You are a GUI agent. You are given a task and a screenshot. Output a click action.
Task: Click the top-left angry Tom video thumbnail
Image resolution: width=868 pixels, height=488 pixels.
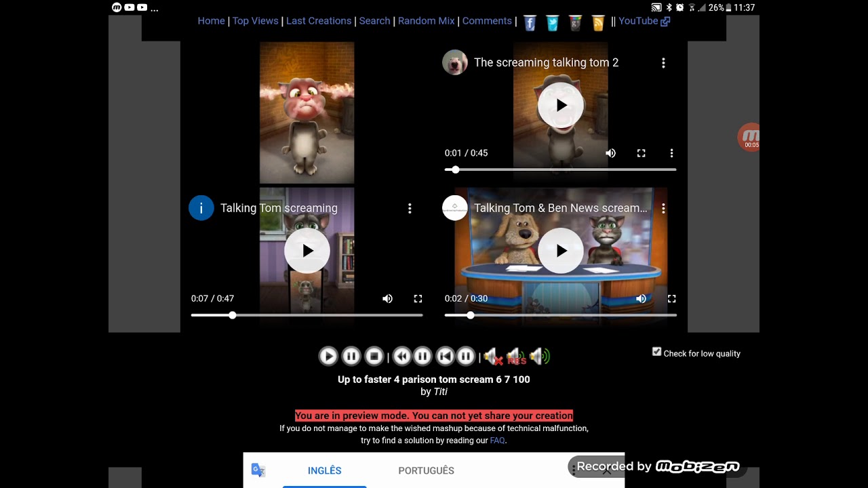307,113
